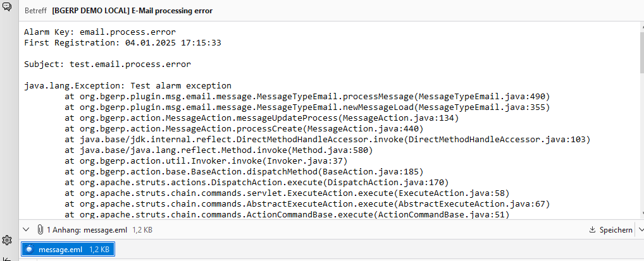
Task: Open the Speichern dropdown arrow
Action: pyautogui.click(x=640, y=230)
